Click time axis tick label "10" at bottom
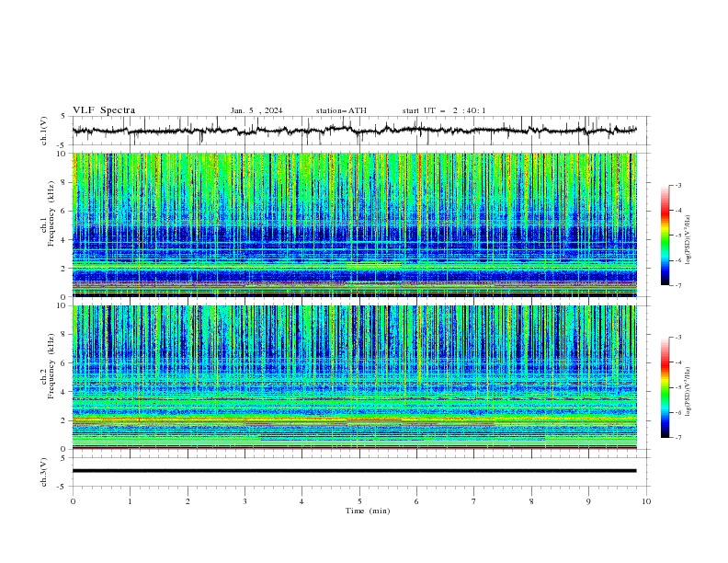The width and height of the screenshot is (728, 563). click(x=646, y=501)
